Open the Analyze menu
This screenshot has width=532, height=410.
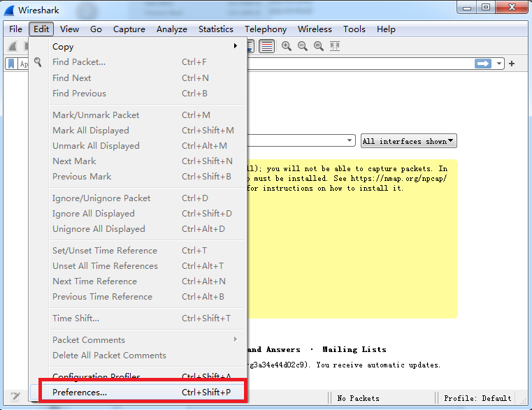(172, 29)
